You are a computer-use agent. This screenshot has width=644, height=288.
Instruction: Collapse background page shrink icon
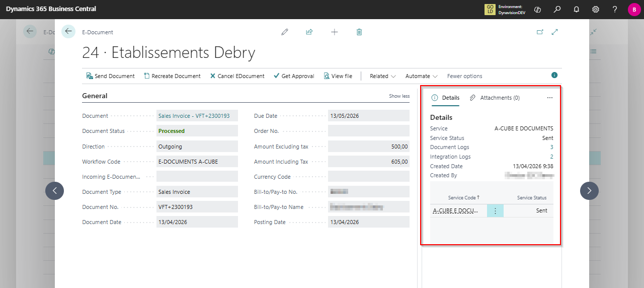(594, 31)
